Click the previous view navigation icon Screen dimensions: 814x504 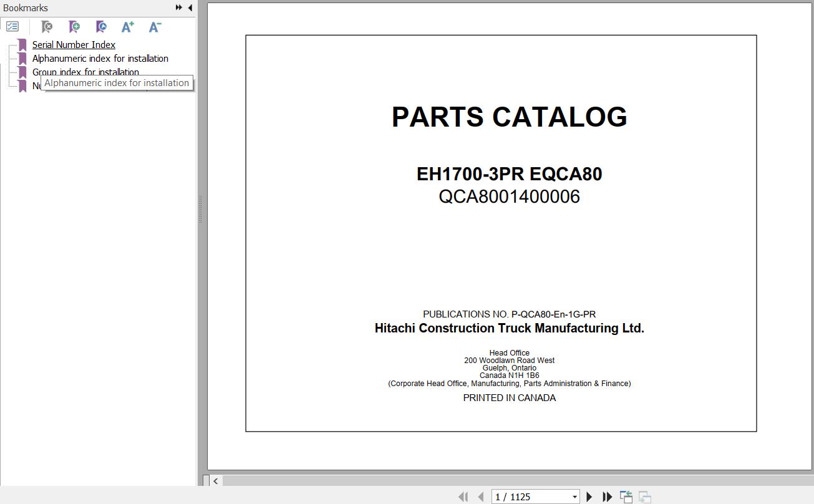click(626, 497)
